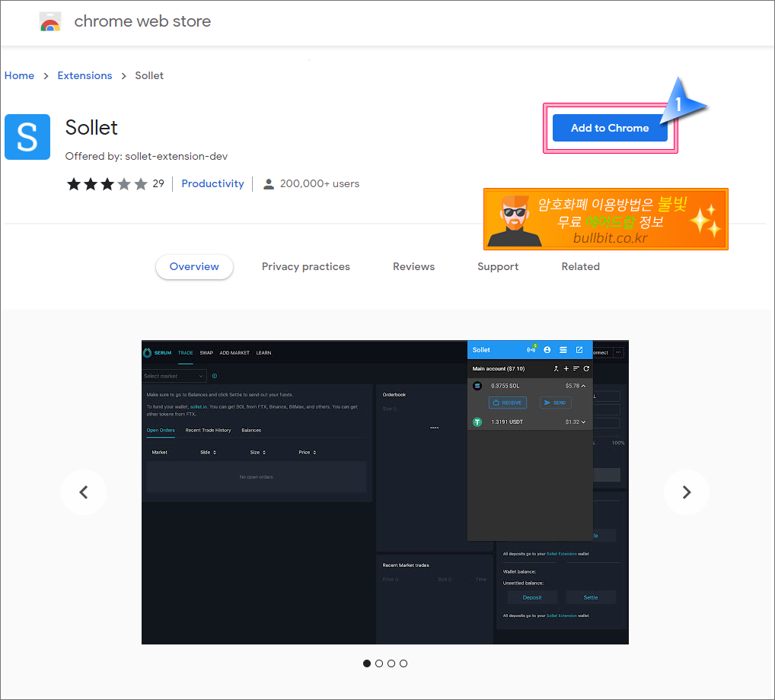775x700 pixels.
Task: Open the Reviews tab
Action: pyautogui.click(x=413, y=267)
